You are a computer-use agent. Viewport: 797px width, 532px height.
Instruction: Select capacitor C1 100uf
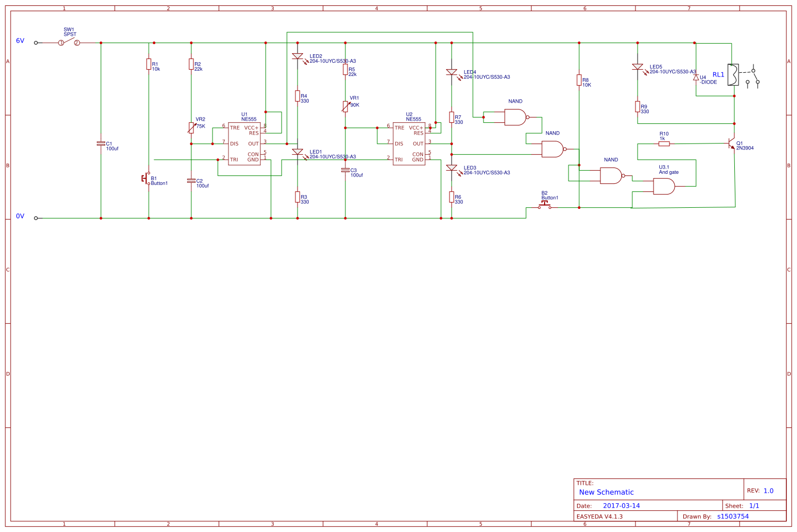(101, 143)
